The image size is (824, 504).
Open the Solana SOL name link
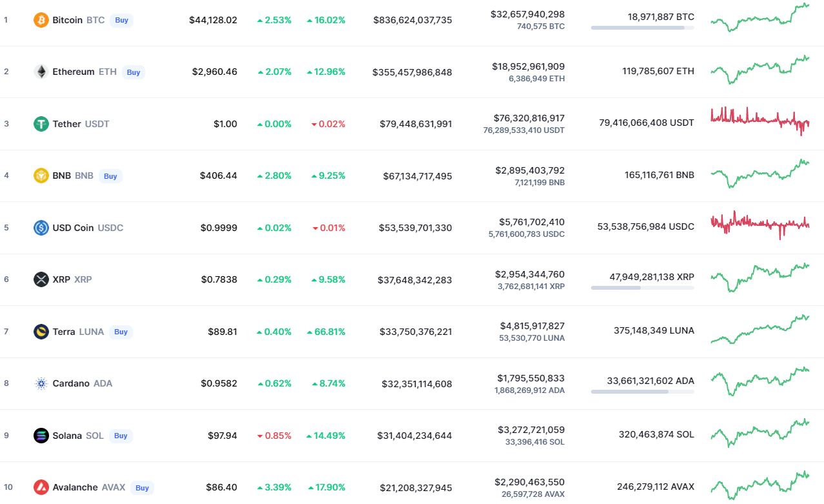[x=77, y=436]
